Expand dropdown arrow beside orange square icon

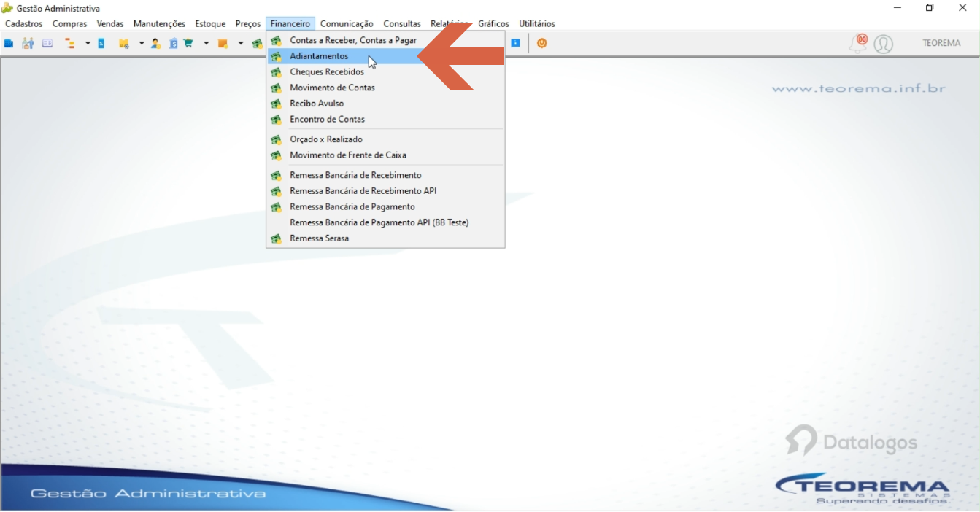pos(241,43)
